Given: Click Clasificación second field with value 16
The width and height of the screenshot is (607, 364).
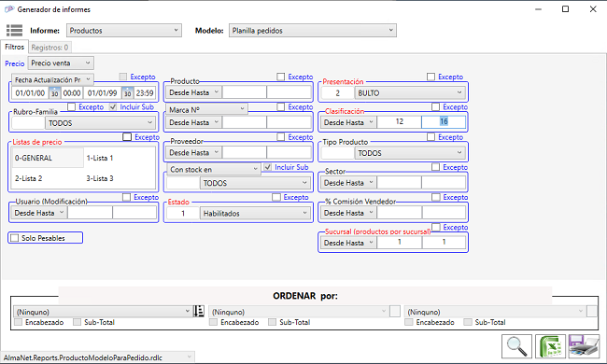Looking at the screenshot, I should [444, 122].
